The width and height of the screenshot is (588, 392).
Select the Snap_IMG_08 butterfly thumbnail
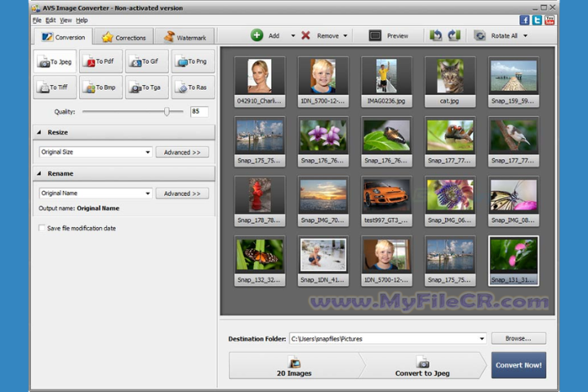pyautogui.click(x=514, y=201)
